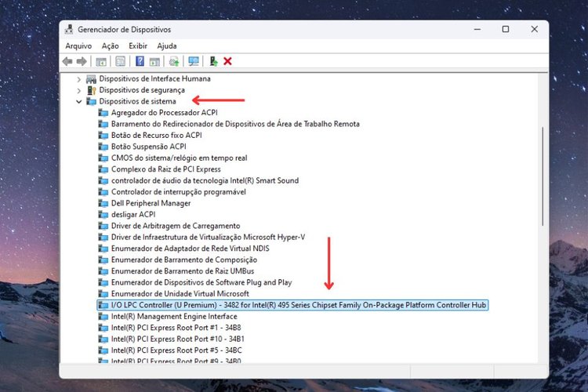The image size is (588, 392).
Task: Select Enumerador de Adaptador de Rede Virtual NDIS
Action: pos(191,249)
